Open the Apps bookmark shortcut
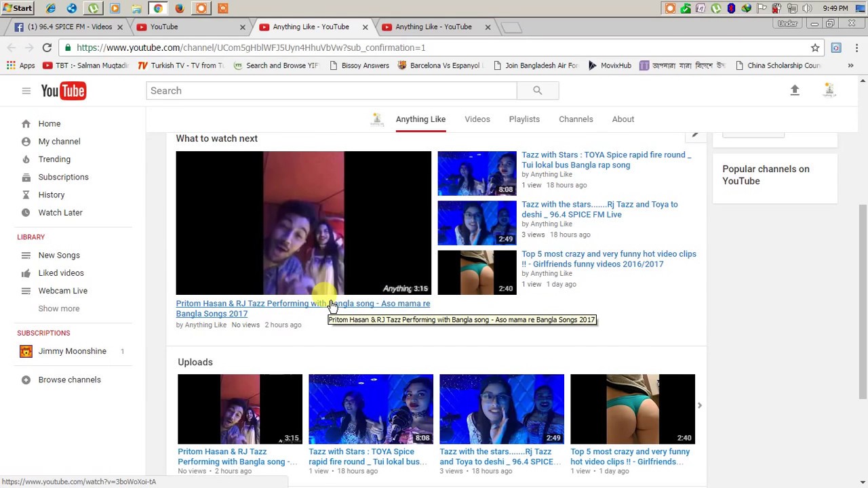This screenshot has width=868, height=488. [x=21, y=66]
